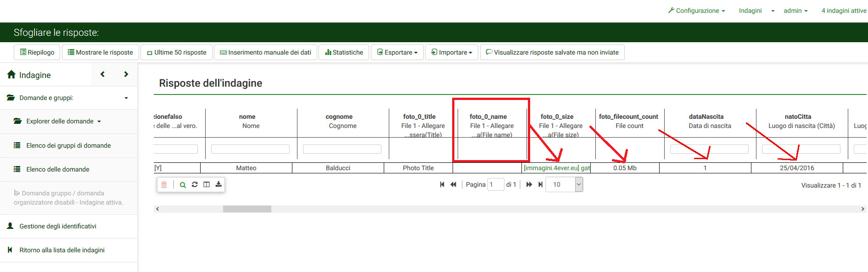Click the horizontal scrollbar thumb under the grid

(x=247, y=209)
